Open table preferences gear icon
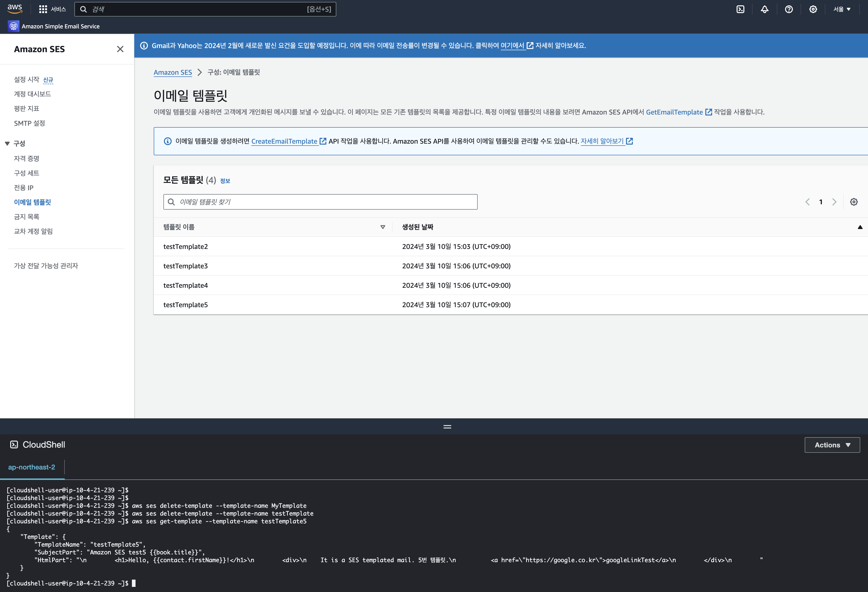This screenshot has width=868, height=592. coord(854,202)
